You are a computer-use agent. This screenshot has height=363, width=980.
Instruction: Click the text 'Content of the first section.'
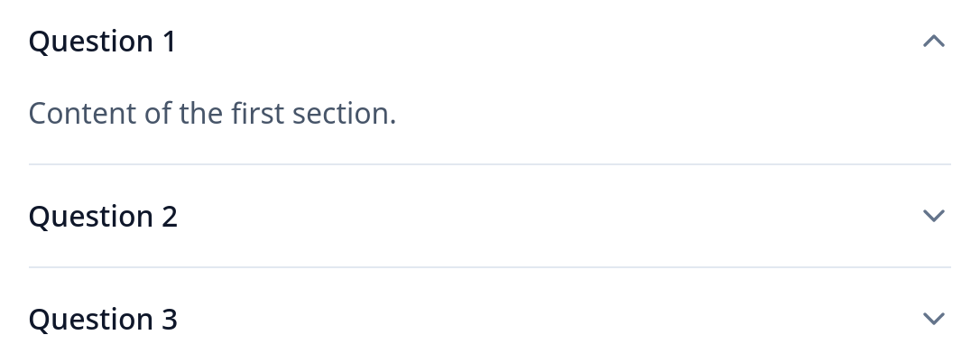tap(212, 114)
